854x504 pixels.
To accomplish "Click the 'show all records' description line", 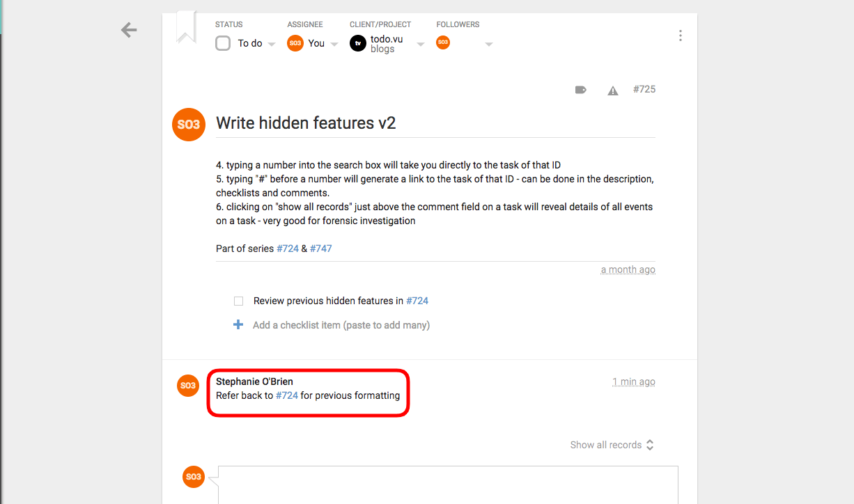I will pos(434,214).
